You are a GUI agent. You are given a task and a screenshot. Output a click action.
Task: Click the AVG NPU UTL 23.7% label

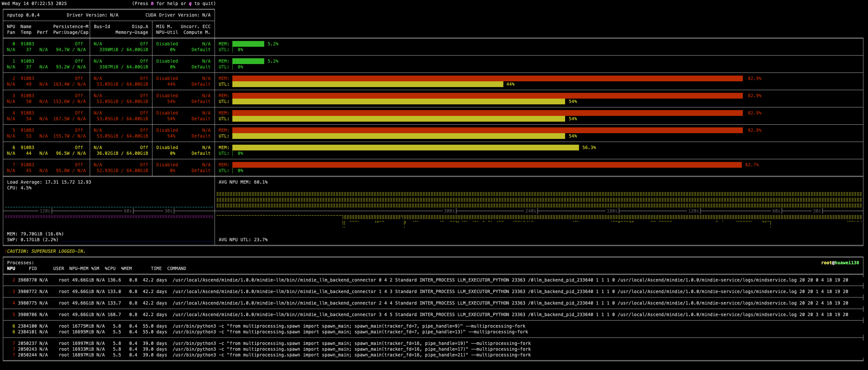coord(243,240)
